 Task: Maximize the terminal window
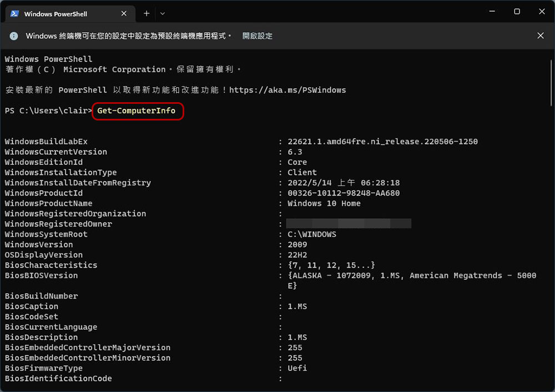pos(517,11)
